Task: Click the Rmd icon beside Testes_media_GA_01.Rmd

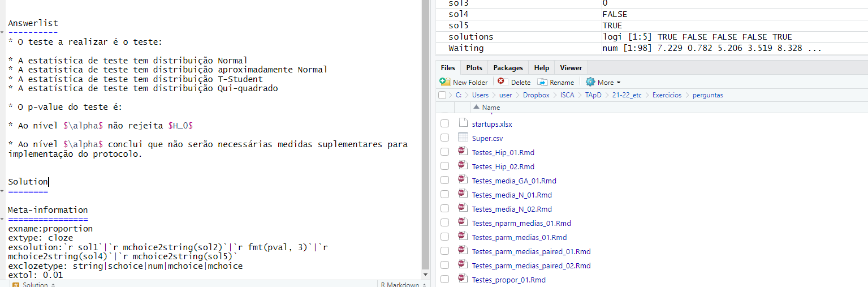Action: click(x=463, y=180)
